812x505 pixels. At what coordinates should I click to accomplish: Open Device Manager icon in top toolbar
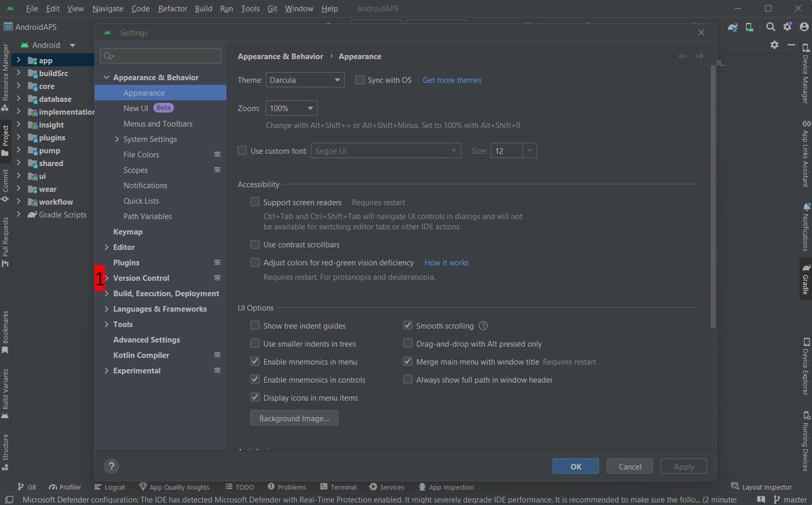[750, 27]
